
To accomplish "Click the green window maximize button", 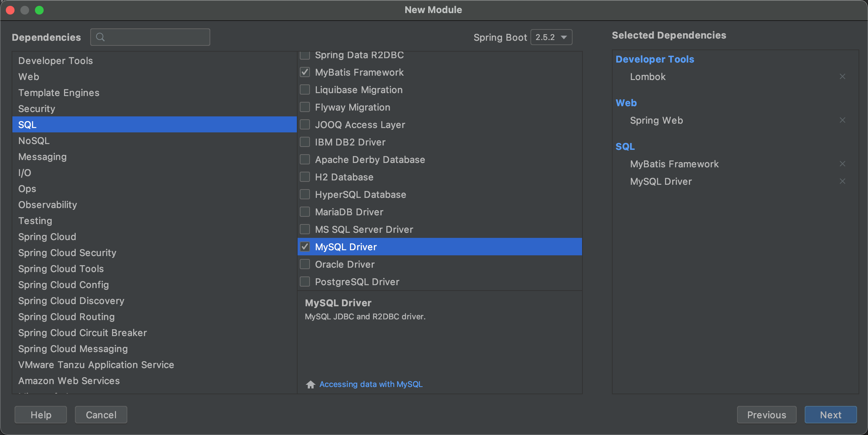I will tap(39, 10).
